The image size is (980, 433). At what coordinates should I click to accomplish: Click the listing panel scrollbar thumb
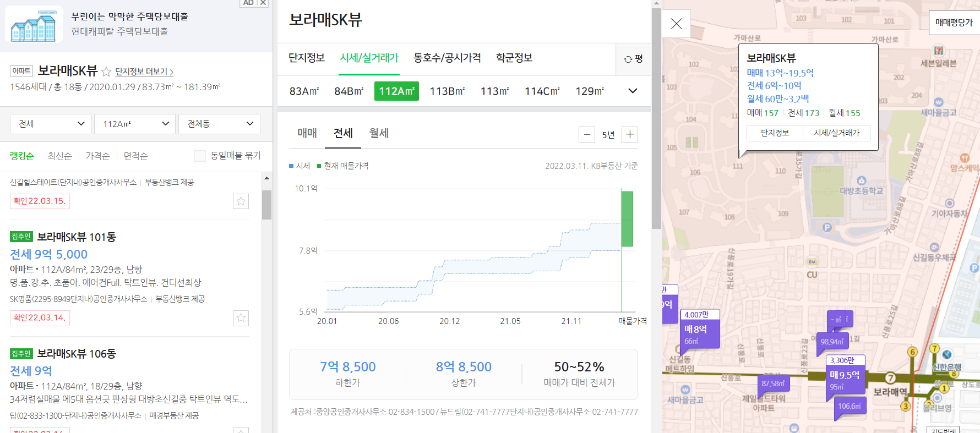(x=266, y=205)
